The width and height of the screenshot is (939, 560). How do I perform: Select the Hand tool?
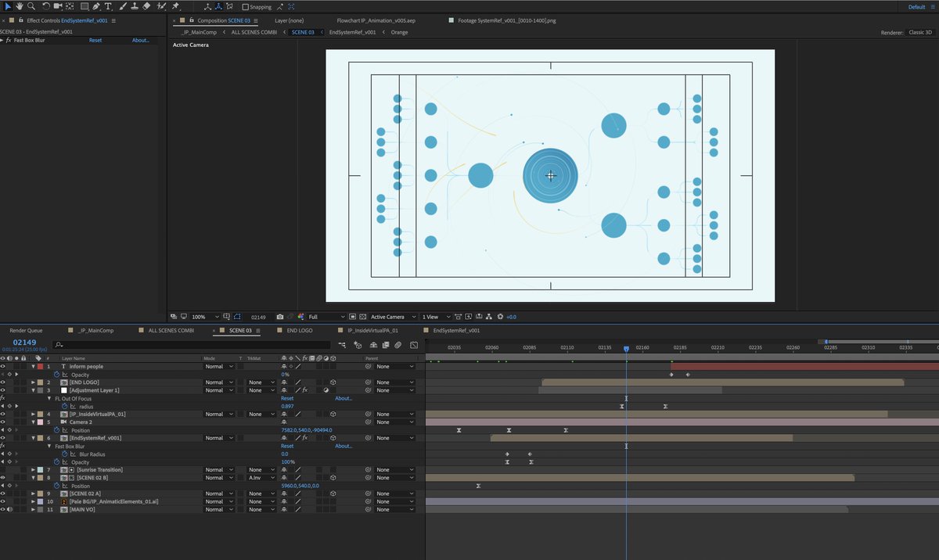tap(18, 6)
